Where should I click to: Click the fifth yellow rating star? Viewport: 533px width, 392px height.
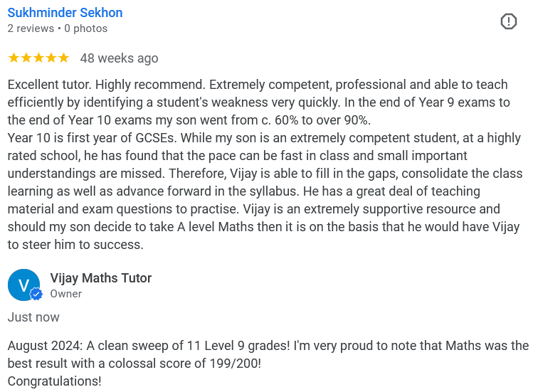click(x=63, y=58)
